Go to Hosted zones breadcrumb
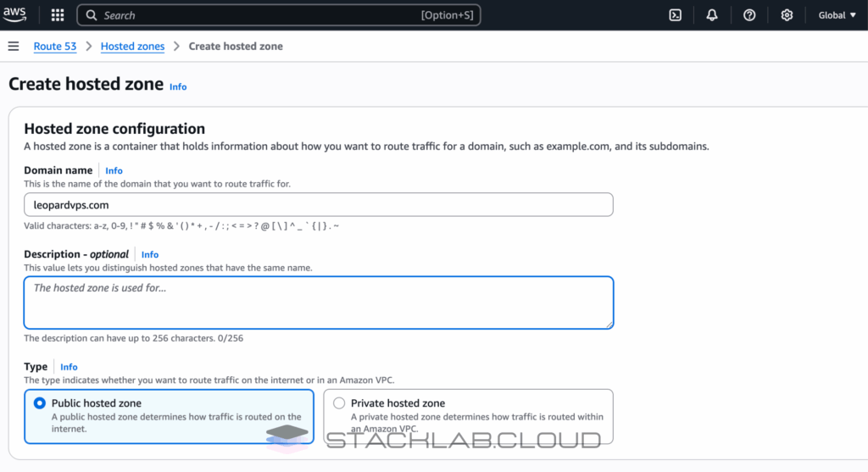 point(132,46)
